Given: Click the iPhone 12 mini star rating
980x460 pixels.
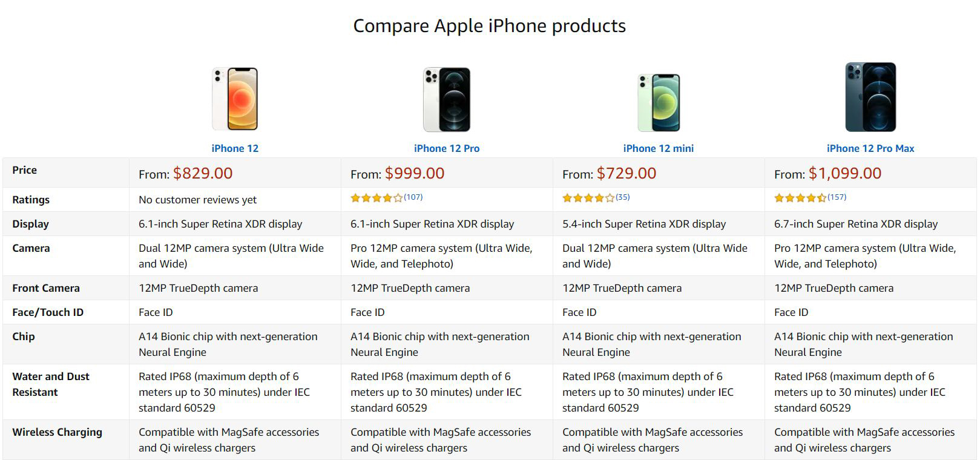Looking at the screenshot, I should click(x=588, y=198).
